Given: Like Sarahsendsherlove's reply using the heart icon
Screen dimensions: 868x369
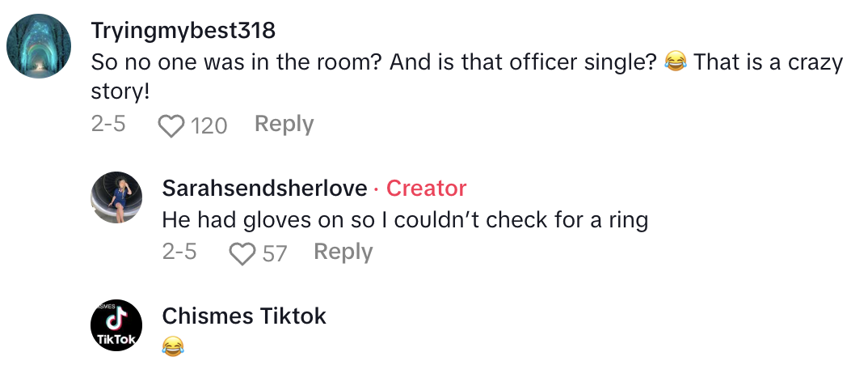Looking at the screenshot, I should [242, 253].
